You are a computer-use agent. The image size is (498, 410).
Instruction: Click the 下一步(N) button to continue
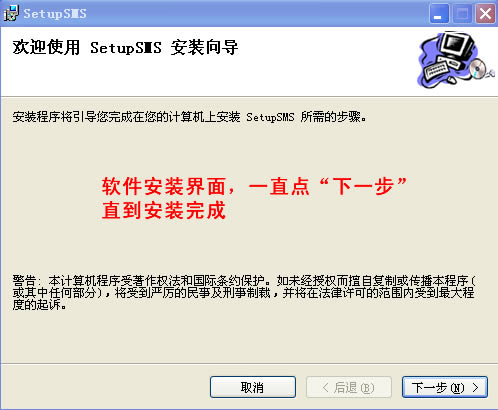pos(445,387)
